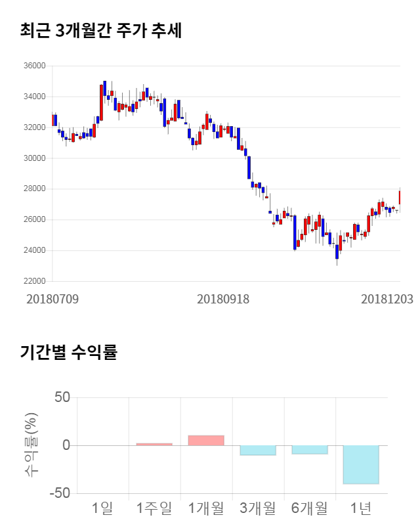
Task: Select the 3개월 axis label
Action: click(x=257, y=508)
